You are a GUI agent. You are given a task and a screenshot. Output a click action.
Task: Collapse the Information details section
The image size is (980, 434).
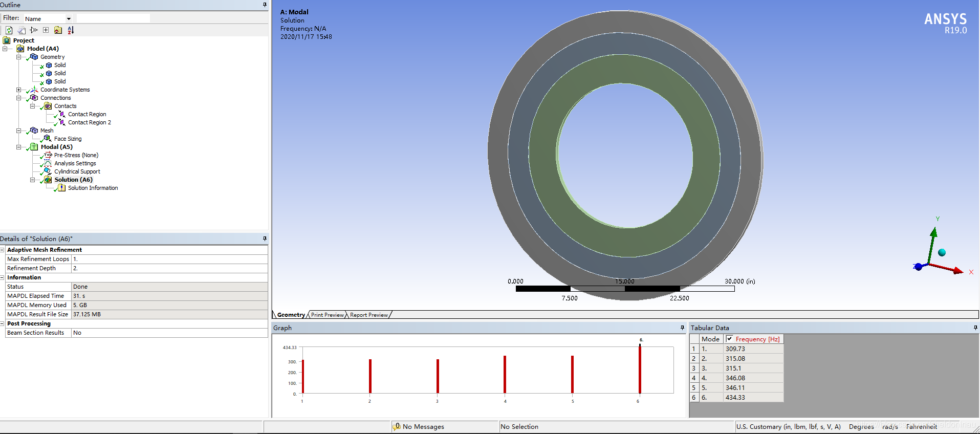click(2, 277)
